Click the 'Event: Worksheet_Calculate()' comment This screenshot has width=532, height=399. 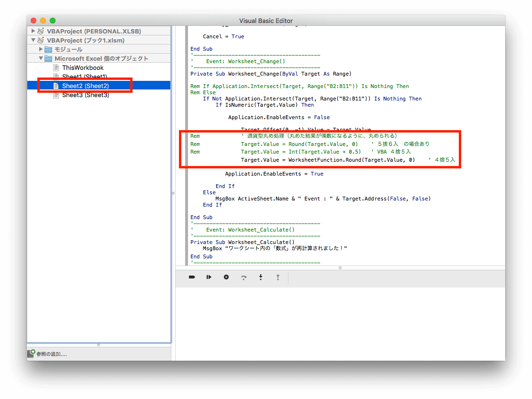pyautogui.click(x=250, y=230)
